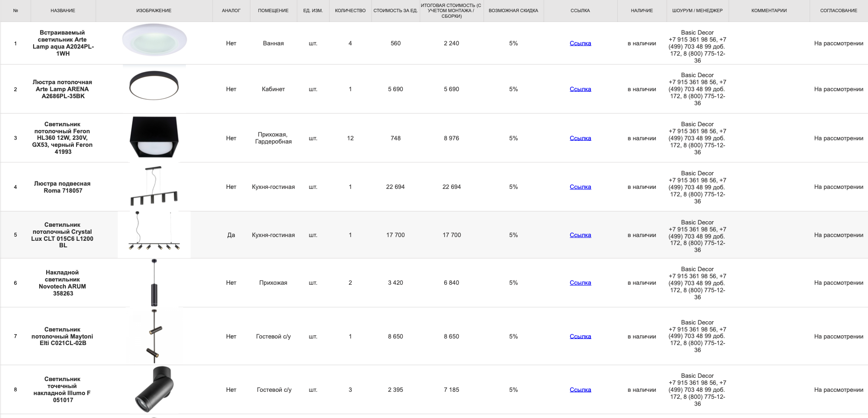Select the name cell Встраиваемый светильник Arte Lamp aqua
868x418 pixels.
pyautogui.click(x=63, y=43)
